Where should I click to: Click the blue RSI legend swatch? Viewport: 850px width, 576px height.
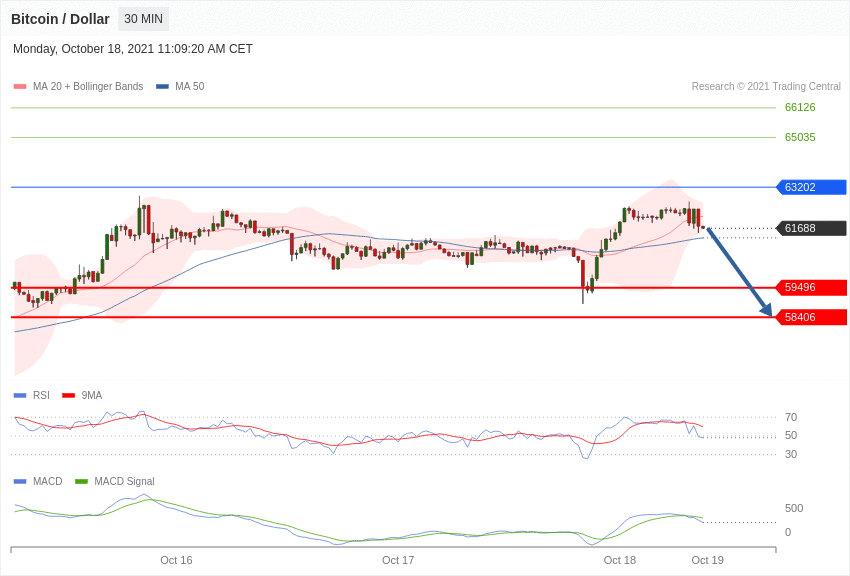pyautogui.click(x=20, y=396)
